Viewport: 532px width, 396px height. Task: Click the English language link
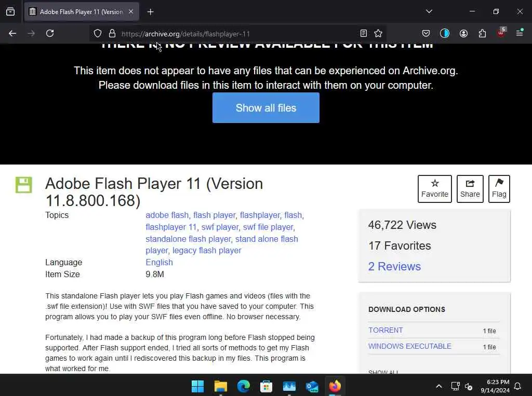159,263
